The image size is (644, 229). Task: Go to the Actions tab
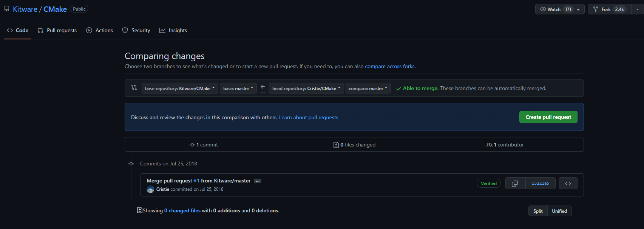pyautogui.click(x=100, y=30)
